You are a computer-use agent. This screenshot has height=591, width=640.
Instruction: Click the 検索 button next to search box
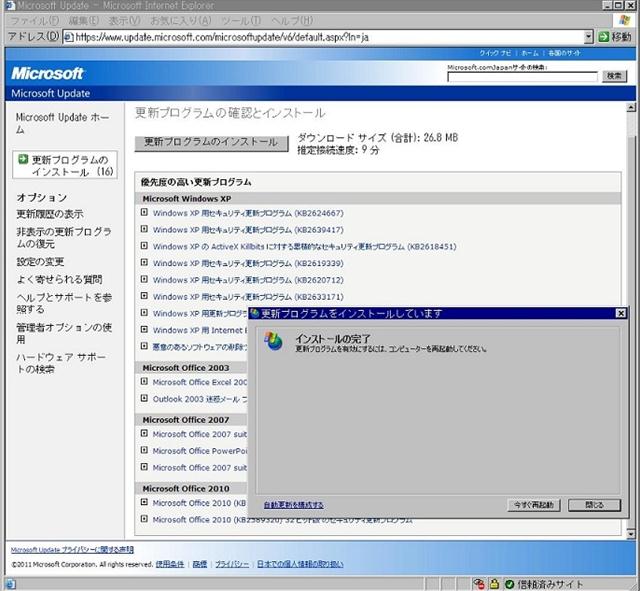(x=614, y=76)
